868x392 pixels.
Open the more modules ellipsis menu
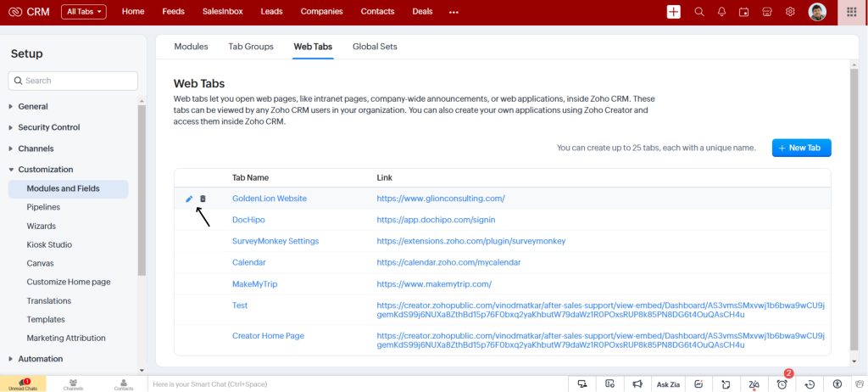pyautogui.click(x=454, y=12)
